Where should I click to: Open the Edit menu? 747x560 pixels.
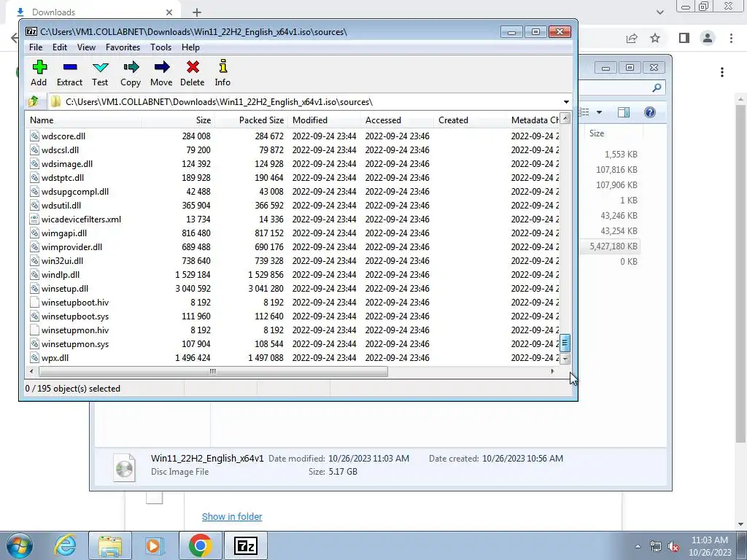tap(60, 47)
